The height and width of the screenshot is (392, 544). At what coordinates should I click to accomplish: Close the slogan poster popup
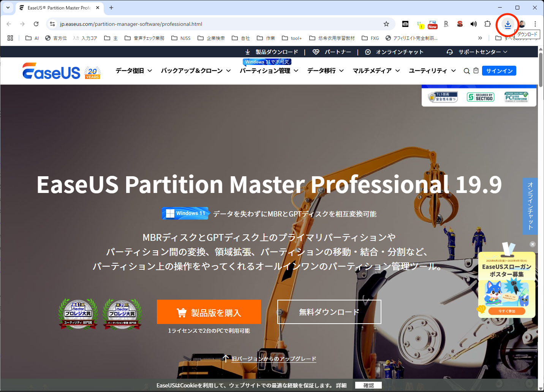(533, 244)
